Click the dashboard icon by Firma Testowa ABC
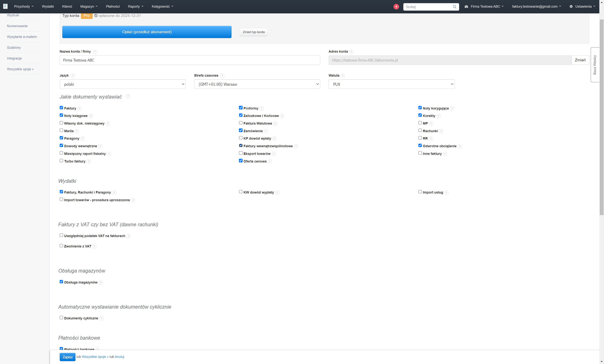Screen dimensions: 604x364 (466, 7)
